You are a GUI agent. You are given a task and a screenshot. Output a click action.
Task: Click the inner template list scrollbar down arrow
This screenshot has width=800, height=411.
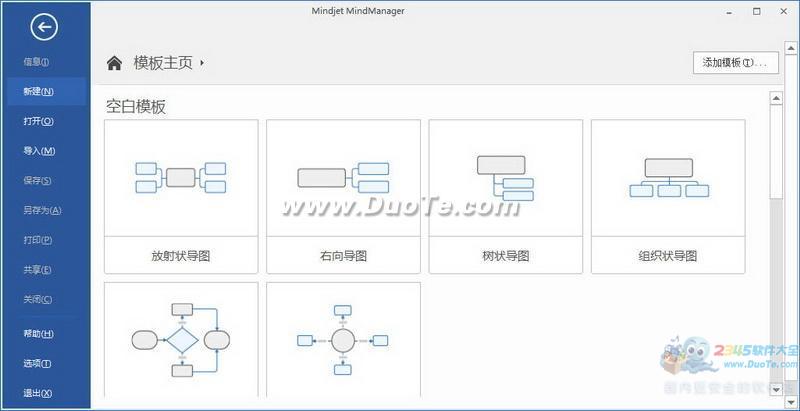776,389
